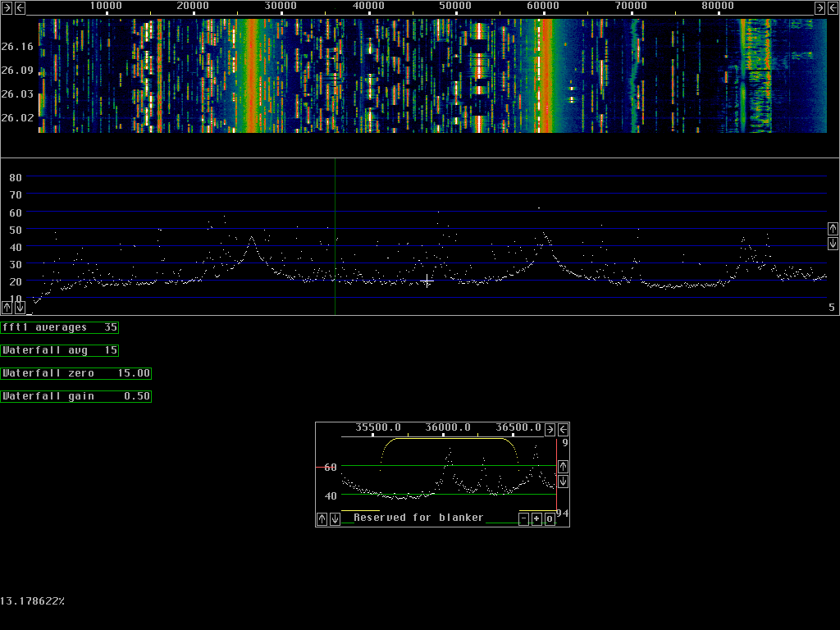Click the '5' value in the main spectrum corner
Image resolution: width=840 pixels, height=630 pixels.
(832, 308)
